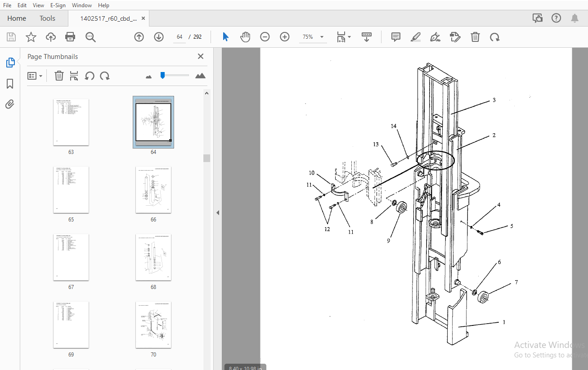Delete page with toolbar trash icon
The width and height of the screenshot is (588, 370).
[475, 37]
